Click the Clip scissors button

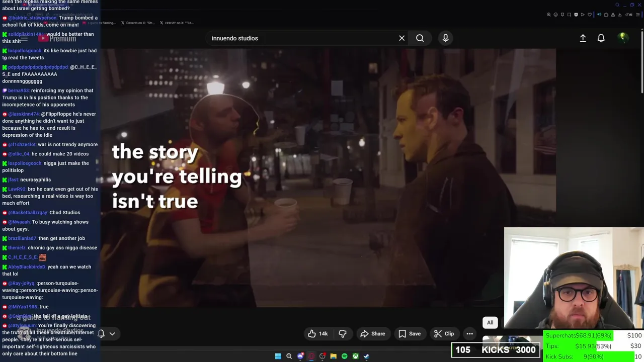point(444,333)
